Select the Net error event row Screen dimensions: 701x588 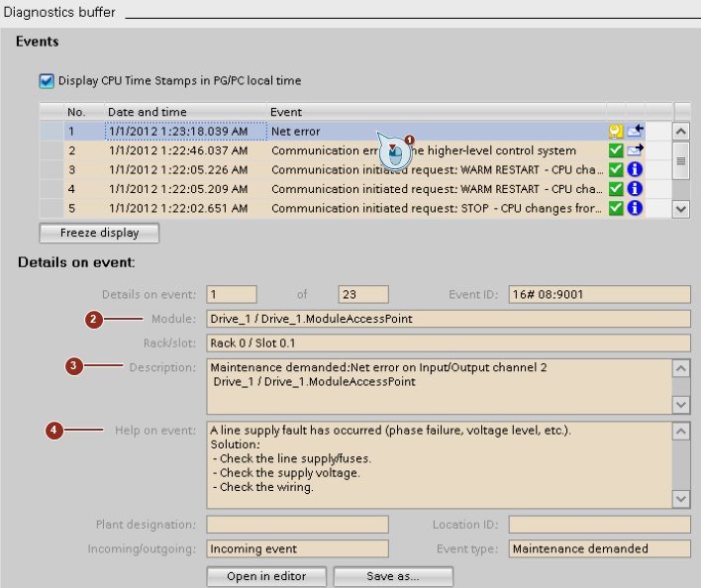tap(355, 131)
